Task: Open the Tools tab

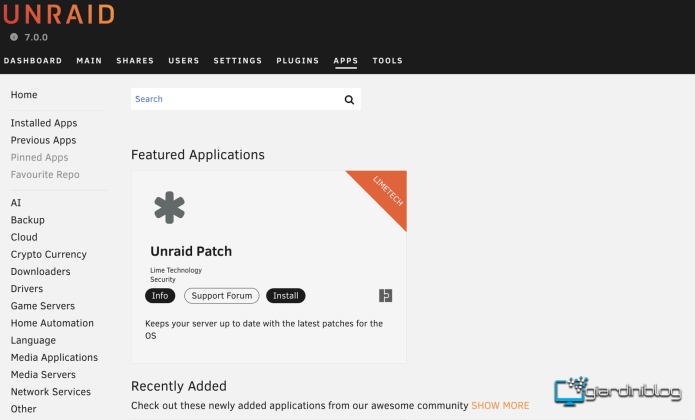Action: point(388,61)
